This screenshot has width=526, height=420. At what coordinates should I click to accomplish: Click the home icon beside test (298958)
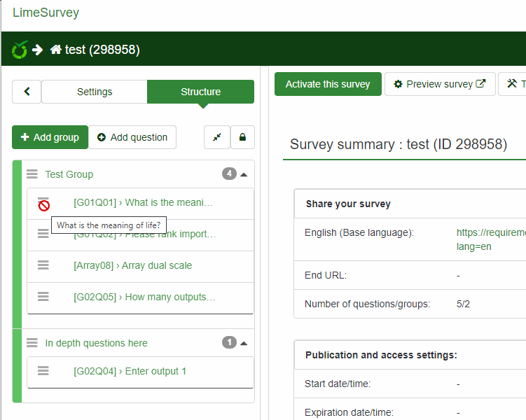tap(56, 50)
